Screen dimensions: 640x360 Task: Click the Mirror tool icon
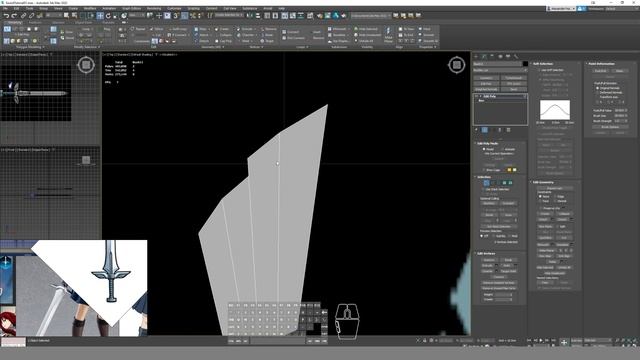[x=249, y=16]
